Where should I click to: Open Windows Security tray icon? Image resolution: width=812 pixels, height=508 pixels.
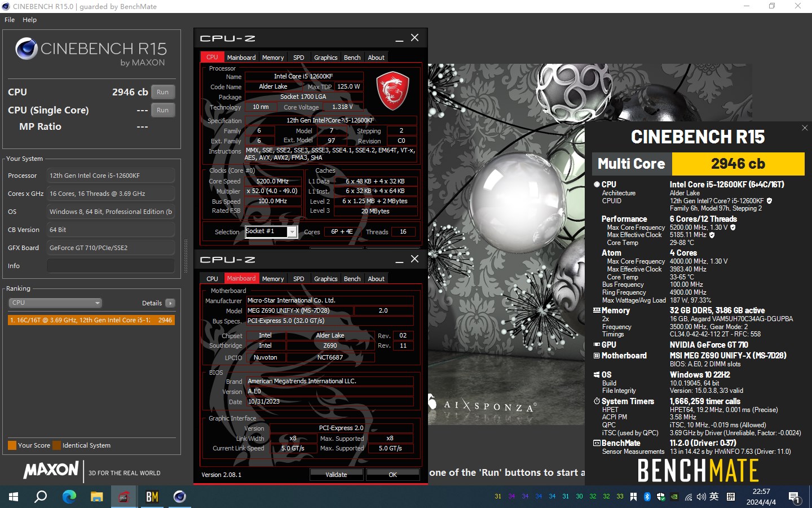[x=660, y=497]
